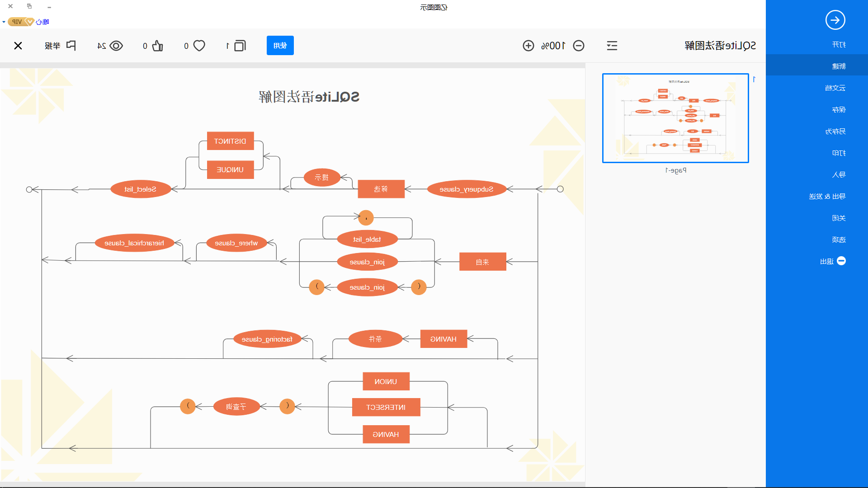Click the 关闭 (Close) menu item
This screenshot has height=488, width=868.
(839, 218)
